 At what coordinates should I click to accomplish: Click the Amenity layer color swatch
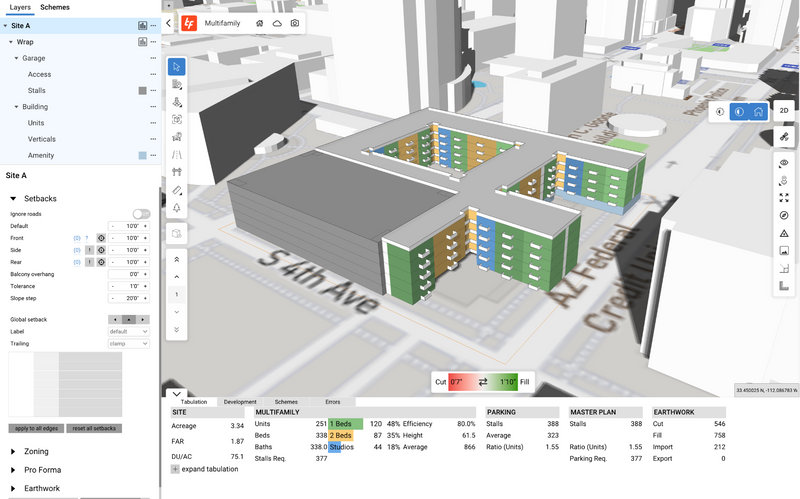coord(142,155)
